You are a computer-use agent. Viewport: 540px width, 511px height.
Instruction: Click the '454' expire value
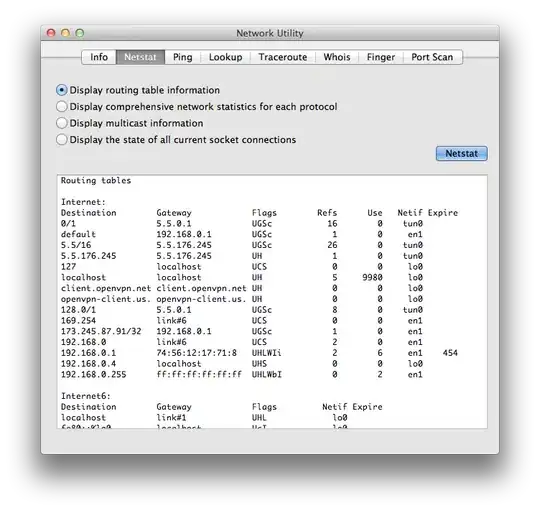tap(450, 353)
